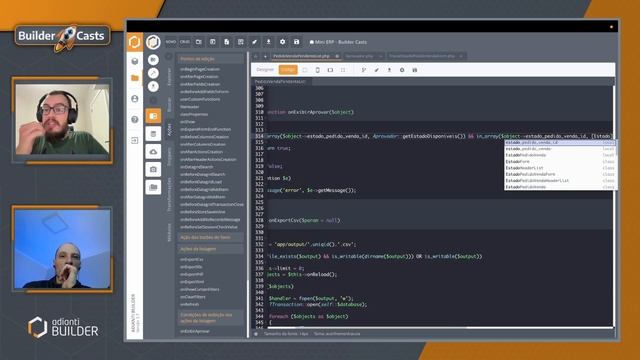Select onAfterPageCreation in actions list

[199, 76]
